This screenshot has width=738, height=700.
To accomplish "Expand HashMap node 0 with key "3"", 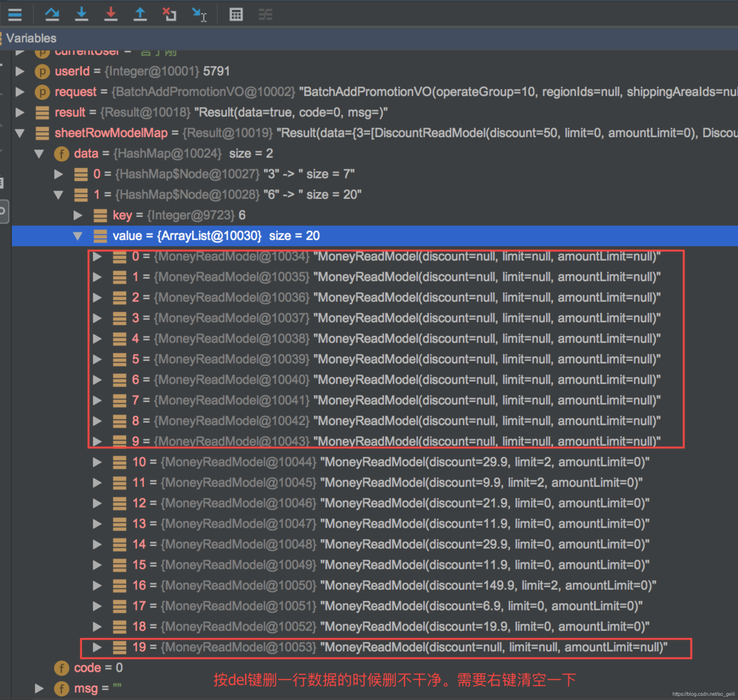I will click(59, 174).
